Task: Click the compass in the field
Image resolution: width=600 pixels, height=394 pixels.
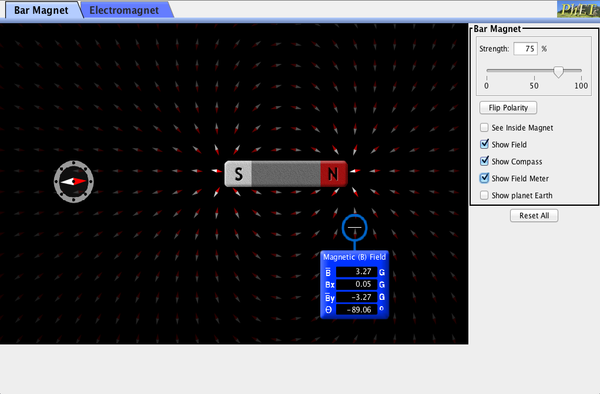Action: pos(73,181)
